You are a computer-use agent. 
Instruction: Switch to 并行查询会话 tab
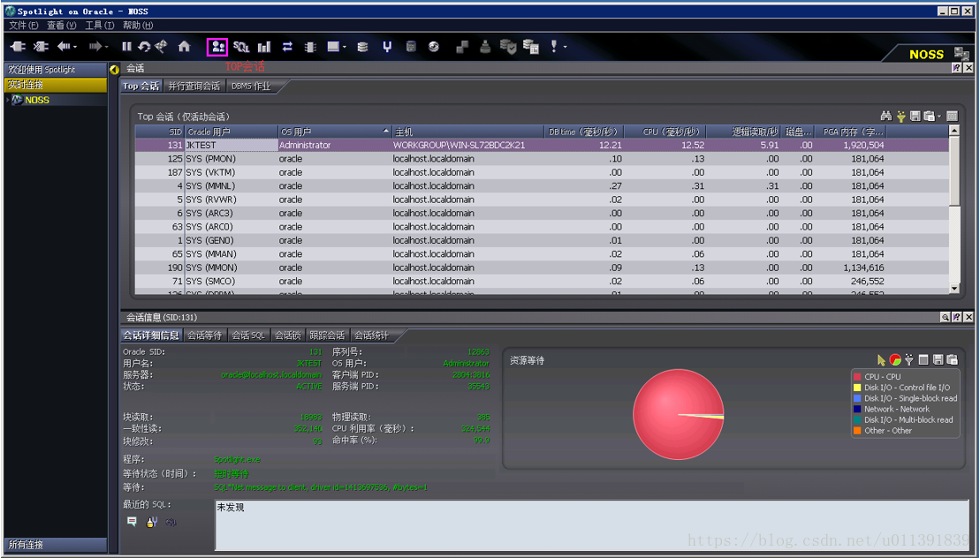click(194, 87)
